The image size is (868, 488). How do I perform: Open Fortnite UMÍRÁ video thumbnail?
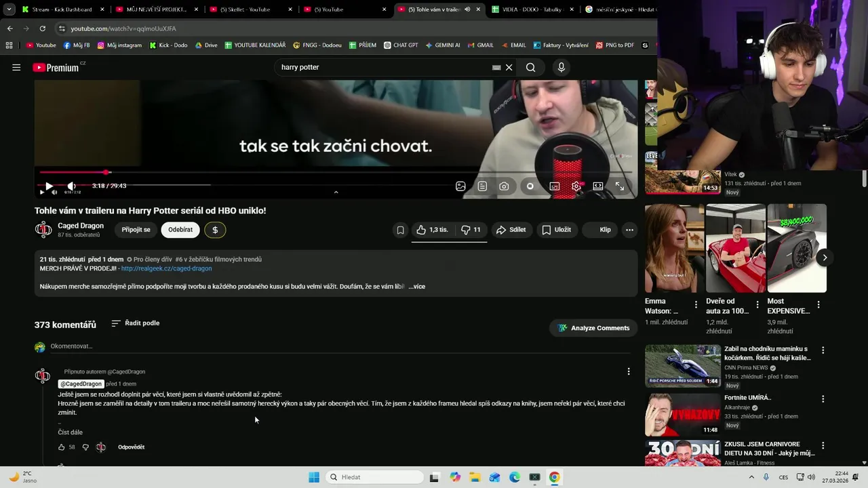pos(682,414)
